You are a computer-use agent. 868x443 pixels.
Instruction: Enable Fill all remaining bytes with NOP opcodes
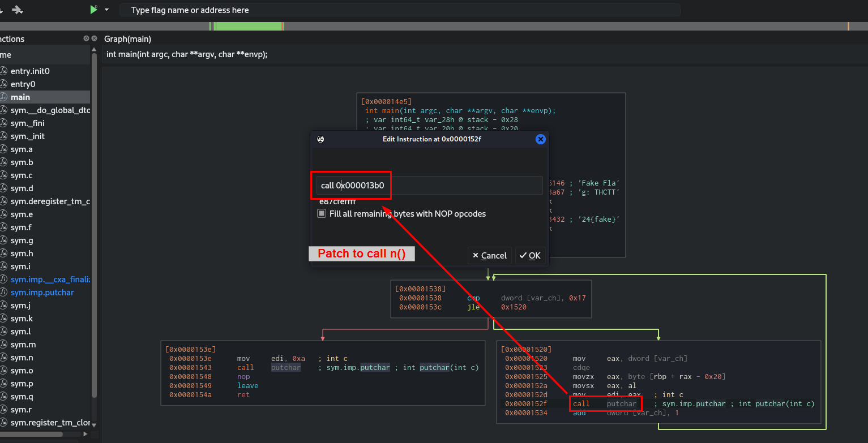322,214
